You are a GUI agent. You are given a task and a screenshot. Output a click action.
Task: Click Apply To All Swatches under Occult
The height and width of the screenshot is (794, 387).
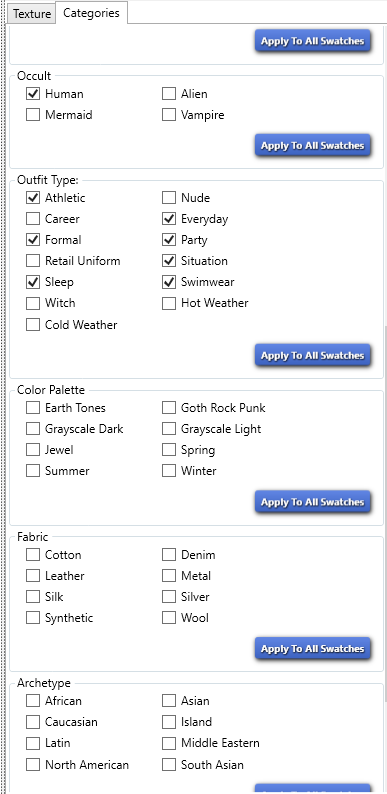click(x=313, y=145)
